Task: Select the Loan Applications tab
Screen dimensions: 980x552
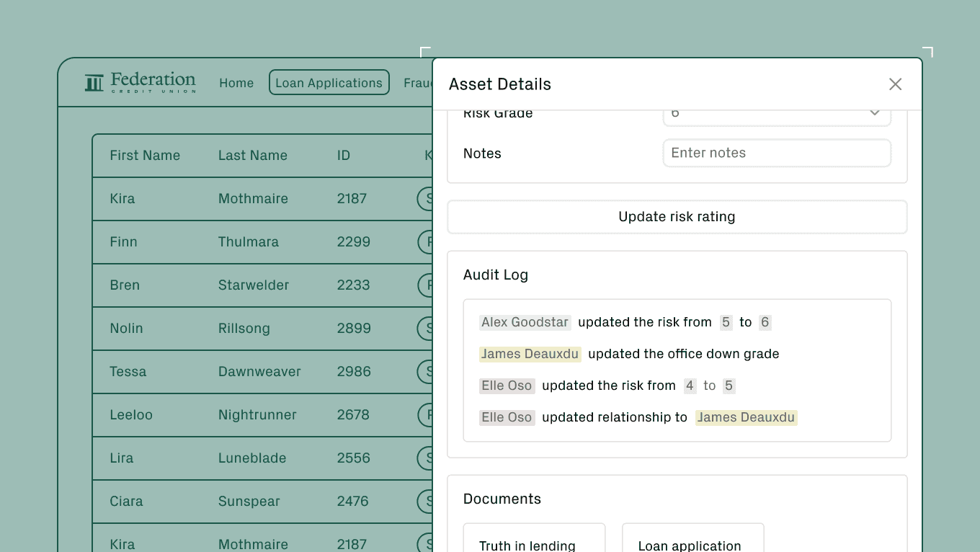Action: click(329, 83)
